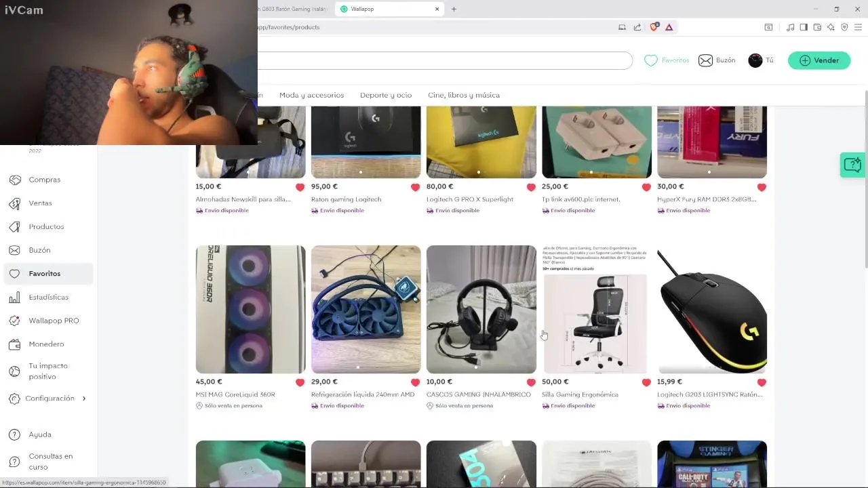The image size is (868, 488).
Task: Open a new browser tab with plus
Action: [x=454, y=9]
